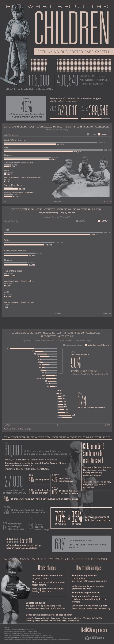Viewport: 114px width, 644px height.
Task: Click the 'Rethinking Our Foster Care System' banner
Action: (73, 52)
